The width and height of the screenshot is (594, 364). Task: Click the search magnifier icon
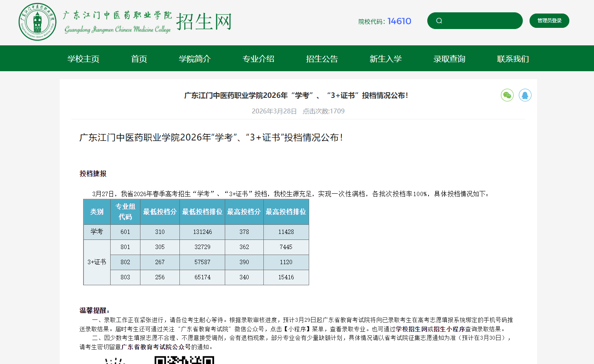[439, 21]
